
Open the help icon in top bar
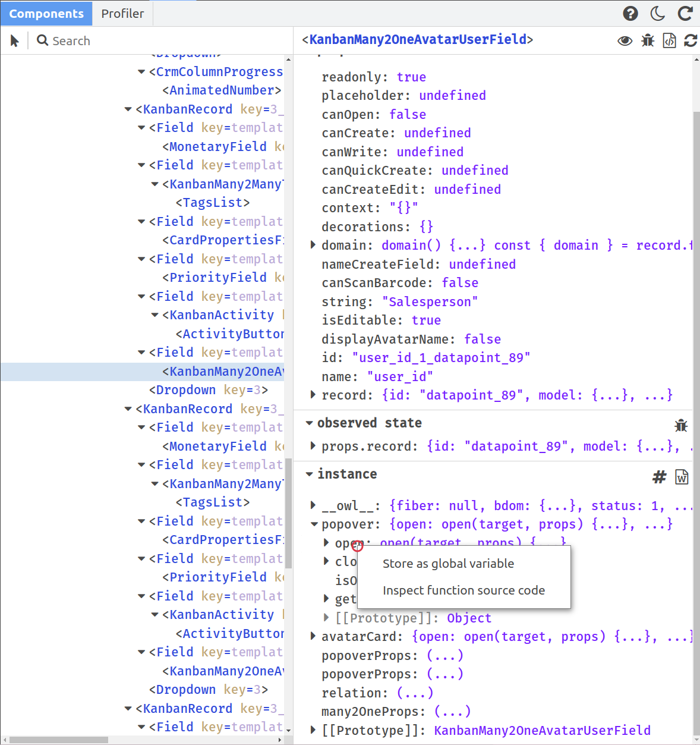[630, 13]
